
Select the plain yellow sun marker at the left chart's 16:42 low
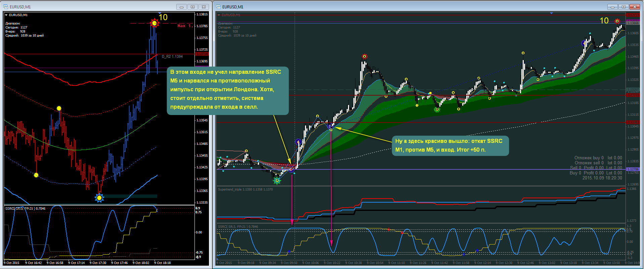pos(36,175)
